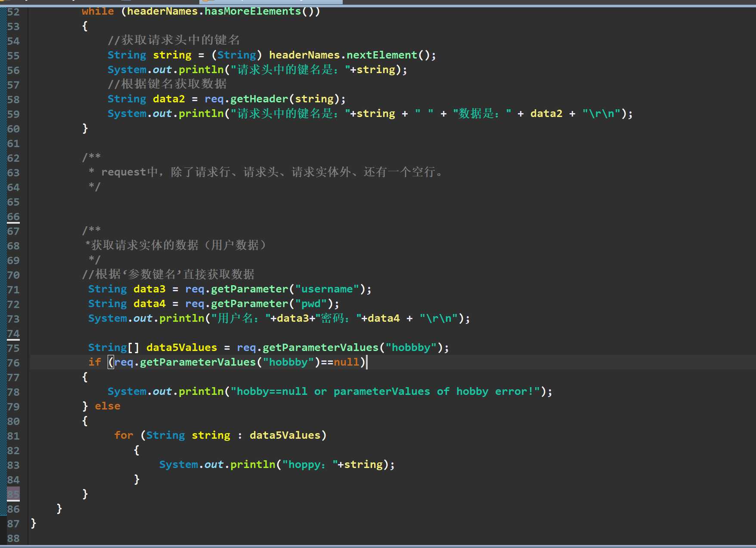
Task: Click the string '密码：' on line 73
Action: [338, 318]
